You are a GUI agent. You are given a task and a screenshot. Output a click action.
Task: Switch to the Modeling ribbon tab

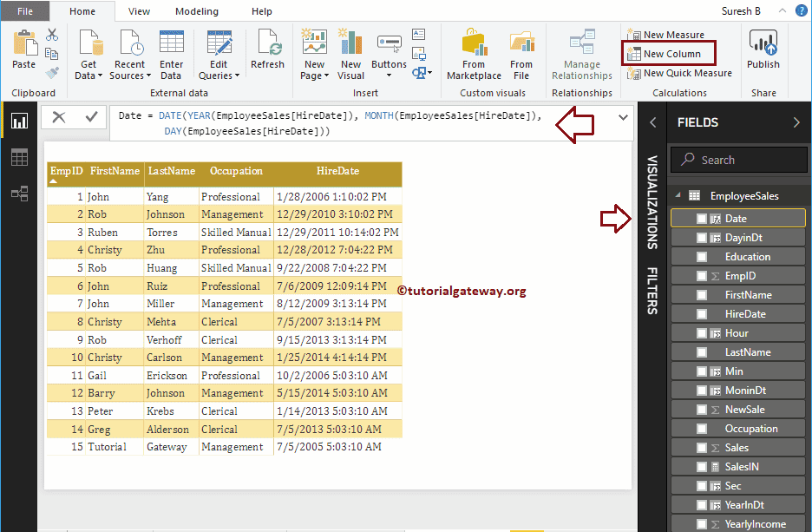[196, 11]
